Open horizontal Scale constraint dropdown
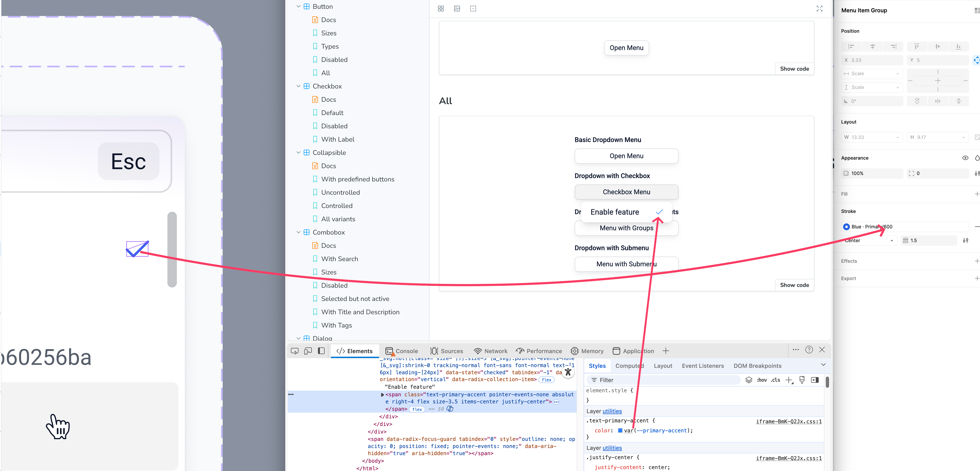Image resolution: width=980 pixels, height=471 pixels. coord(872,73)
